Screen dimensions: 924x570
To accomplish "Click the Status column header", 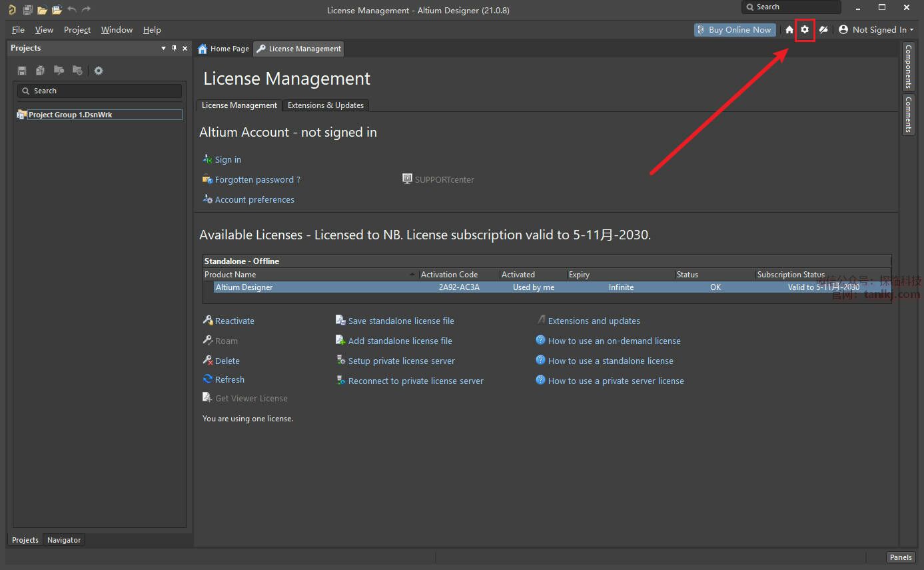I will [x=715, y=275].
